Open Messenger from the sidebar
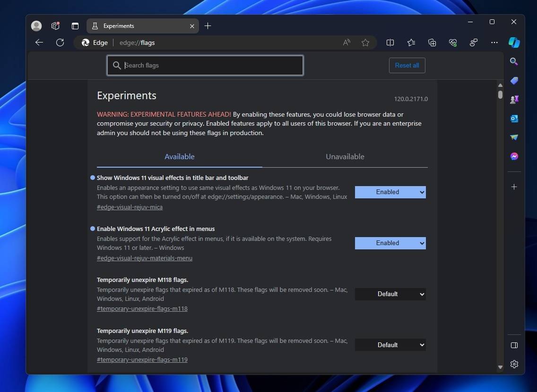Image resolution: width=537 pixels, height=392 pixels. click(514, 156)
